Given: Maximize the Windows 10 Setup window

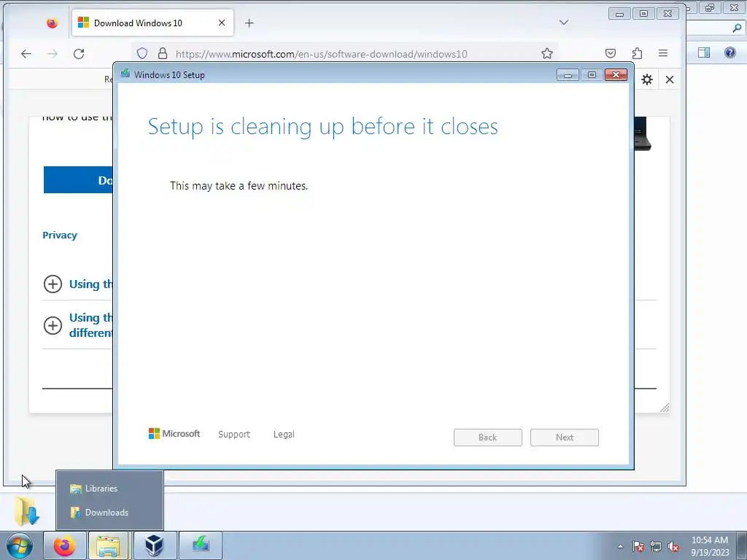Looking at the screenshot, I should (592, 75).
